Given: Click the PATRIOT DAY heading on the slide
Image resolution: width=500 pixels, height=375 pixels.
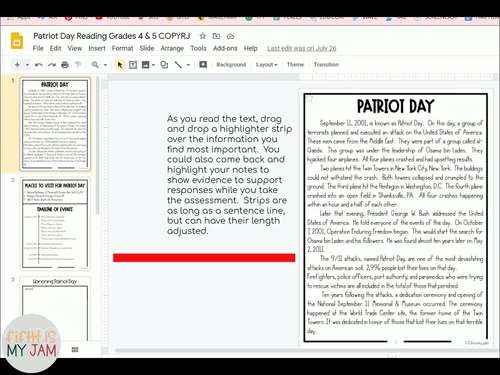Looking at the screenshot, I should pos(395,106).
